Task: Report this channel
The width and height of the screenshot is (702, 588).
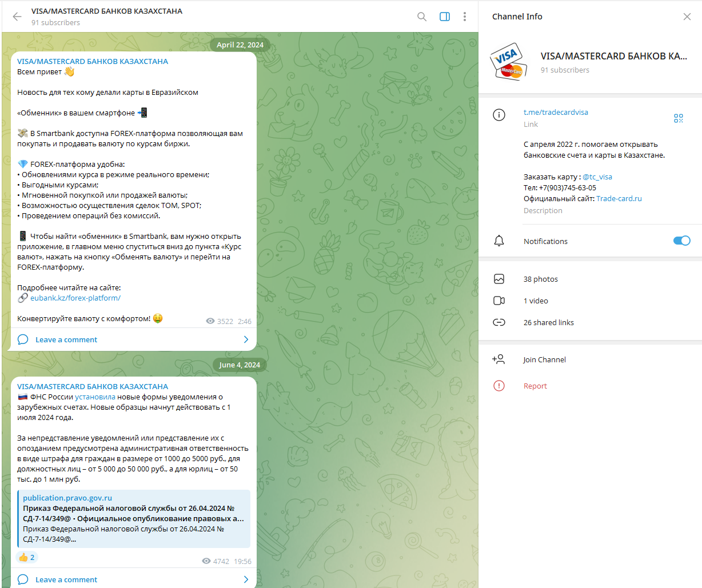Action: tap(535, 386)
